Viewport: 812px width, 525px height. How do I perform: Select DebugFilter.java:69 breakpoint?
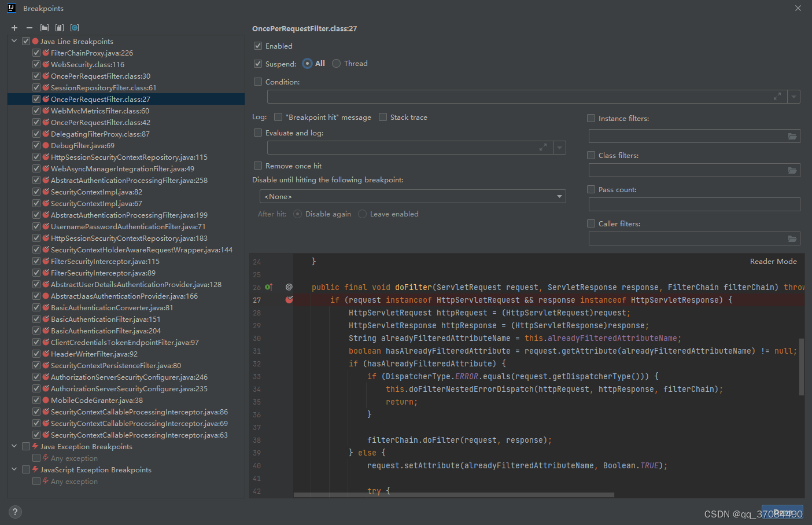coord(83,145)
